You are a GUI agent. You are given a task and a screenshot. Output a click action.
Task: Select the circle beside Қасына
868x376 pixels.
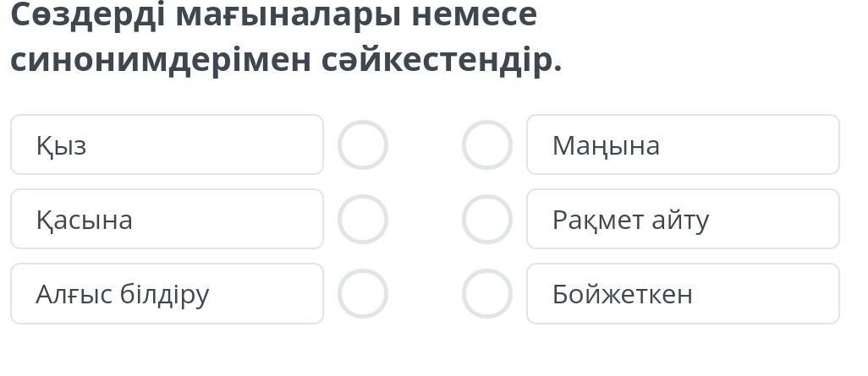coord(363,220)
